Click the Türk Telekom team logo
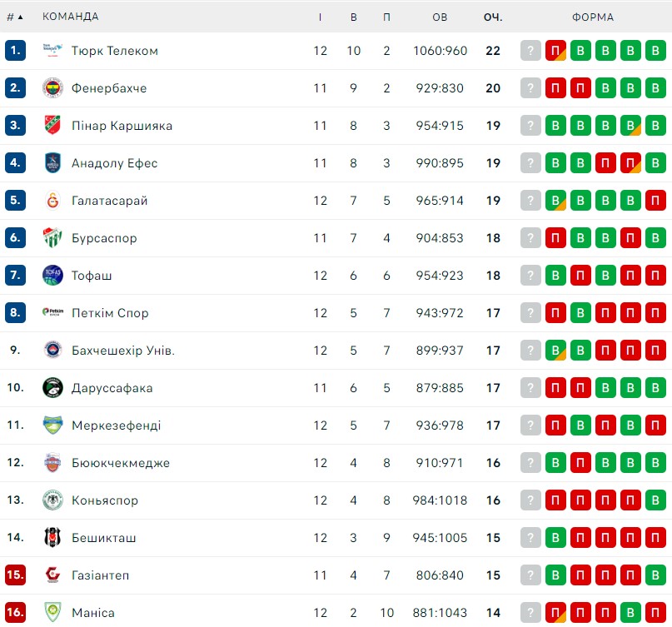 (x=52, y=50)
